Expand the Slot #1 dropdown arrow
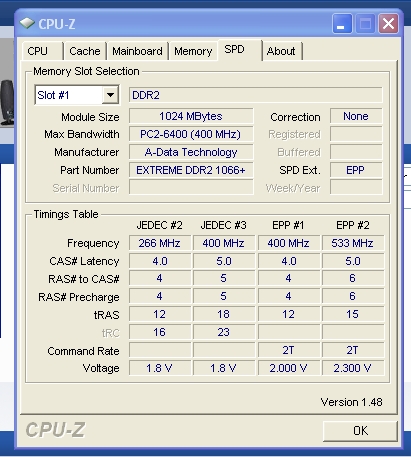Viewport: 411px width, 457px height. click(x=110, y=95)
